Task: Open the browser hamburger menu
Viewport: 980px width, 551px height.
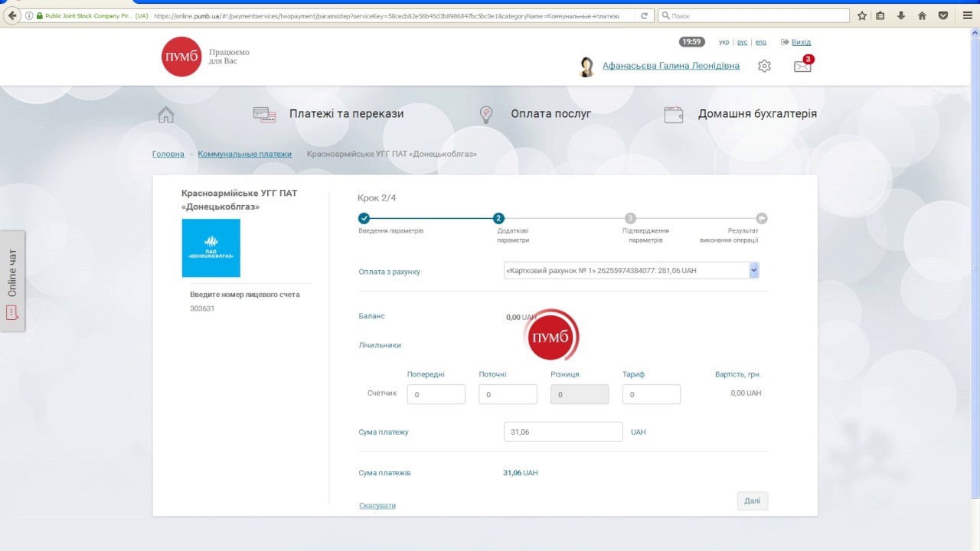Action: (x=967, y=15)
